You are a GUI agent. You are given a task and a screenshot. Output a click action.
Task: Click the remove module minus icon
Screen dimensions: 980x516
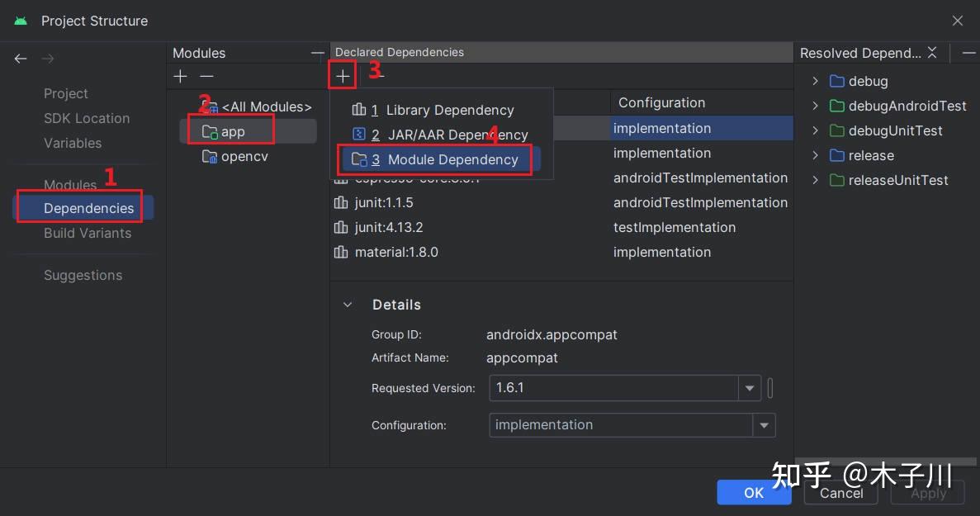(x=206, y=76)
